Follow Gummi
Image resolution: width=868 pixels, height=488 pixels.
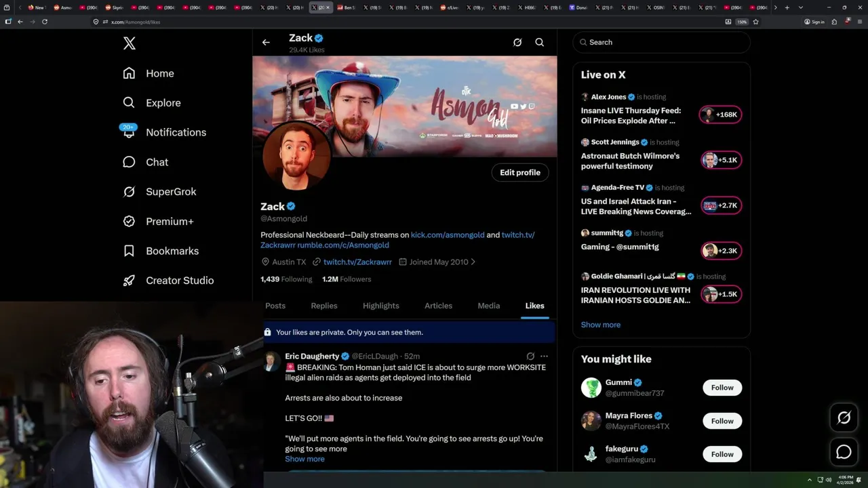[x=722, y=388]
